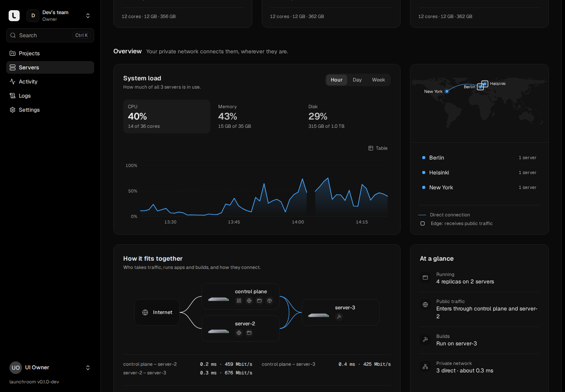Click the 'control plane – server-3' latency row
The width and height of the screenshot is (565, 392).
click(x=326, y=364)
